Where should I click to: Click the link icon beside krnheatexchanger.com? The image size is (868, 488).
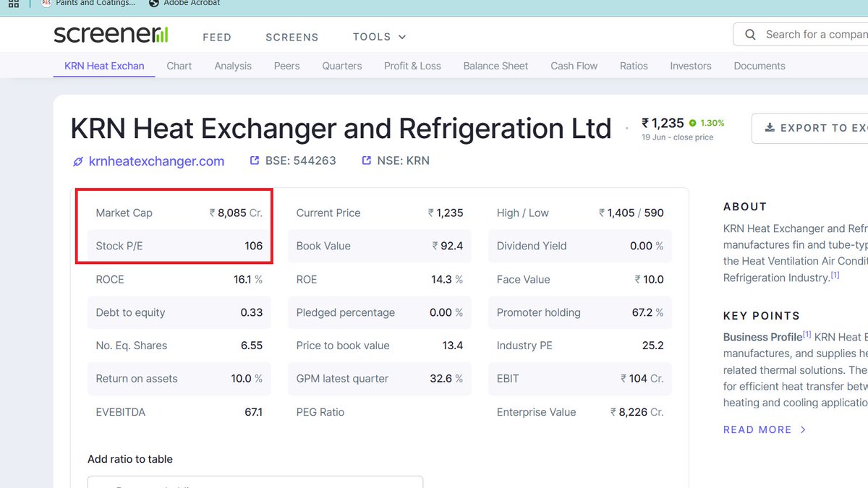point(78,161)
